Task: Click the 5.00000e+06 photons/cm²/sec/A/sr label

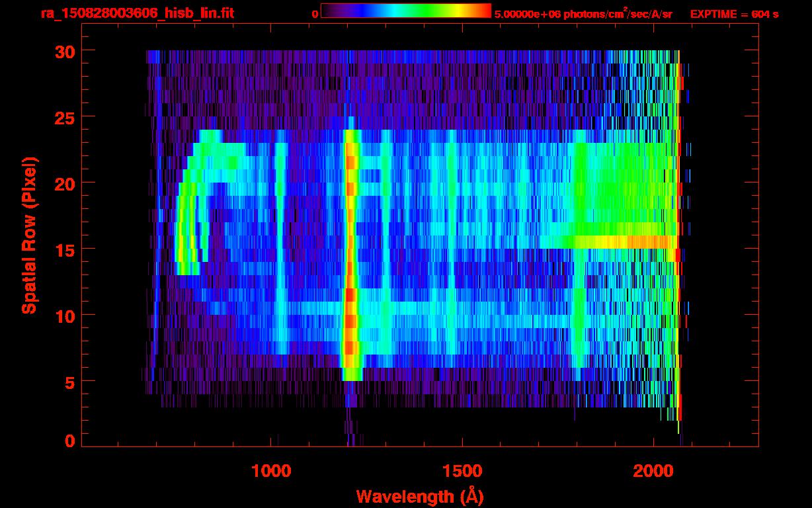Action: point(583,14)
